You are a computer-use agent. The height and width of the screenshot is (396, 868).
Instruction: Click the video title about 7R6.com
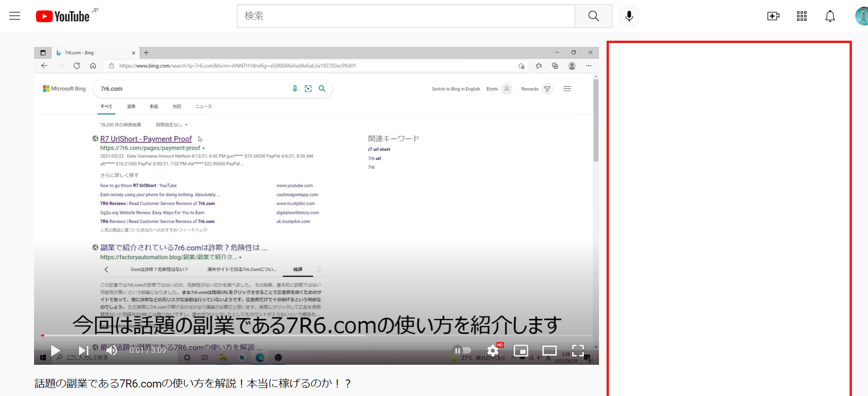coord(193,383)
